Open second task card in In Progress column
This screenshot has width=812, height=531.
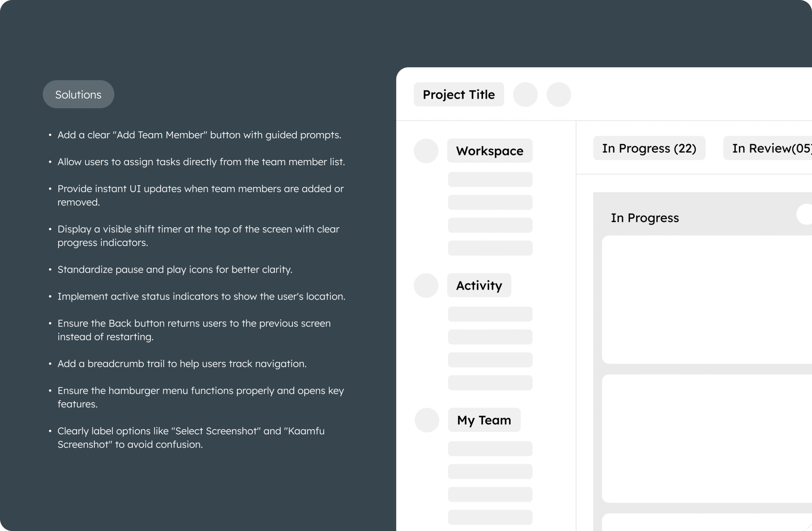pyautogui.click(x=707, y=438)
